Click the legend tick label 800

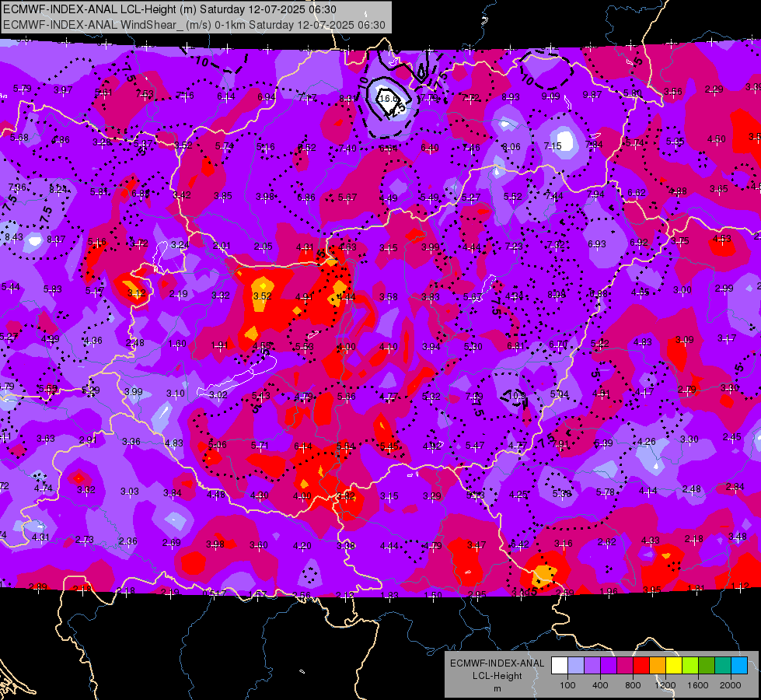633,685
